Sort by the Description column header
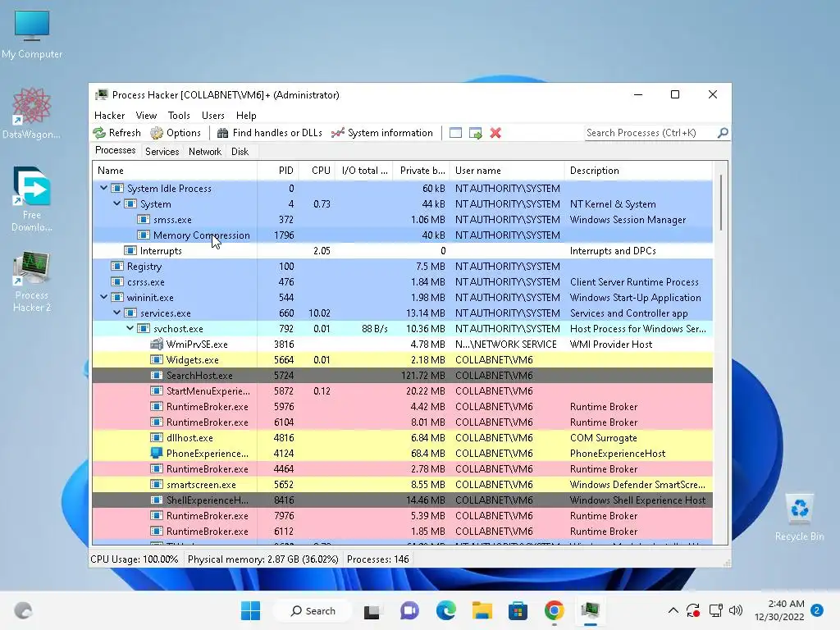 [638, 171]
